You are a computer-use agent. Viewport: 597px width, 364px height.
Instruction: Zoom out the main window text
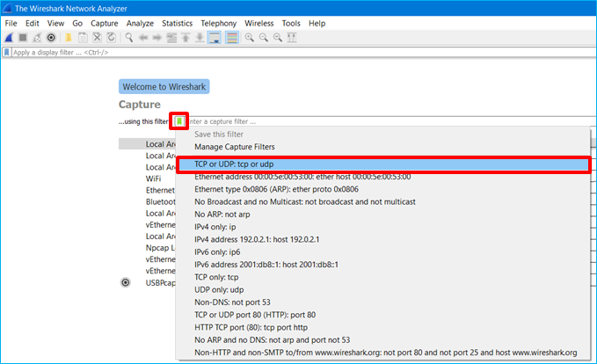click(x=264, y=38)
